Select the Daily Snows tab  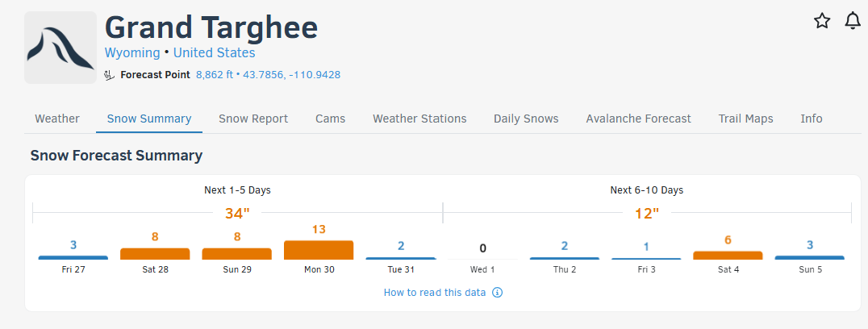tap(526, 119)
